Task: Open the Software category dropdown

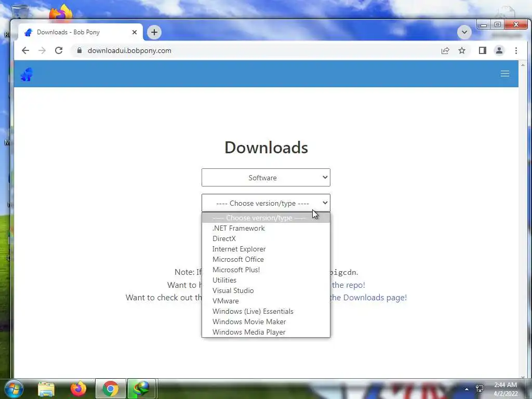Action: 265,178
